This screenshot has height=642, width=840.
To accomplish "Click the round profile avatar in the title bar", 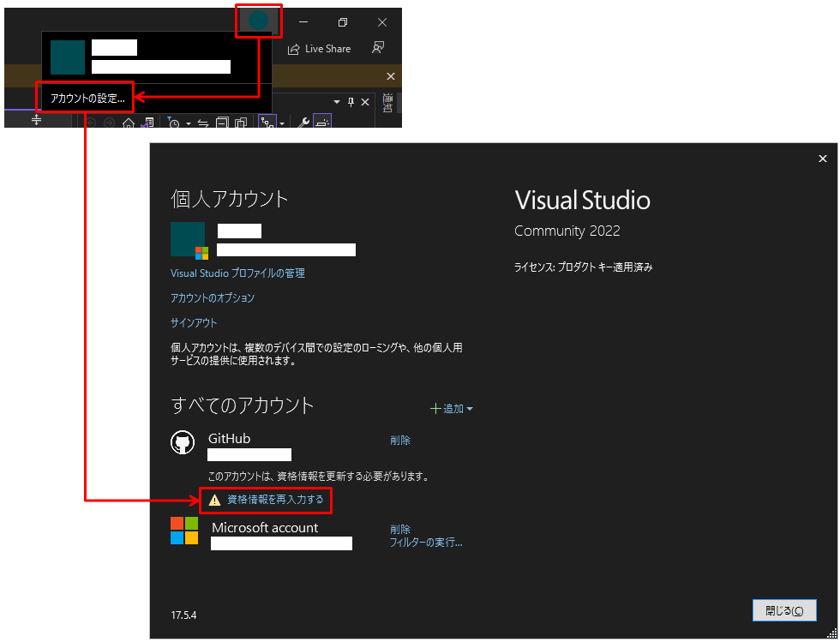I will (x=257, y=20).
